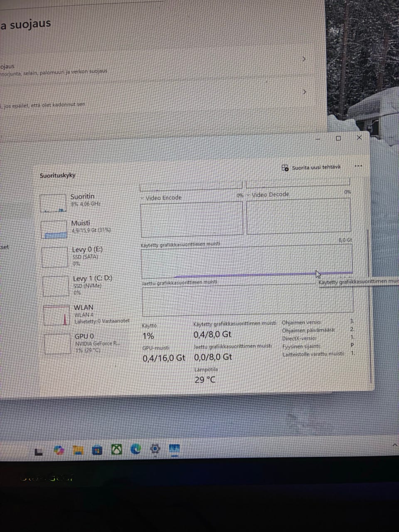Show hidden system tray icons chevron
This screenshot has height=532, width=399.
(394, 445)
